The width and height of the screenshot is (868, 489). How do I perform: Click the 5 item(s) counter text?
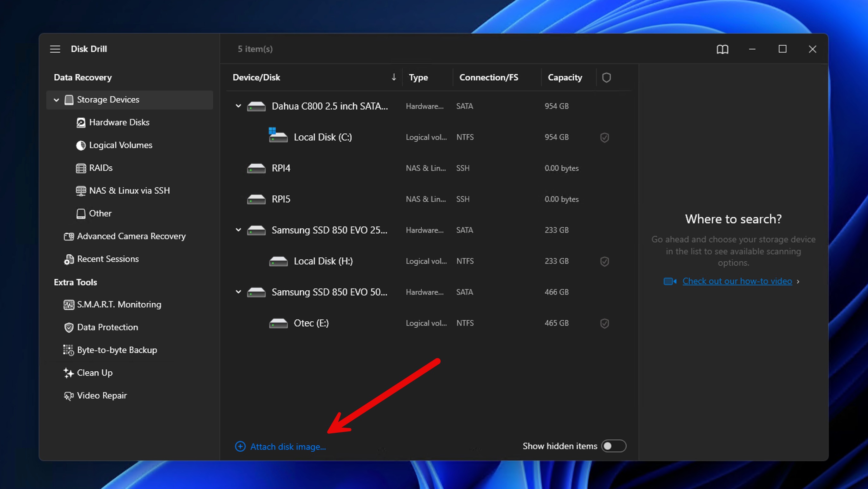[255, 49]
